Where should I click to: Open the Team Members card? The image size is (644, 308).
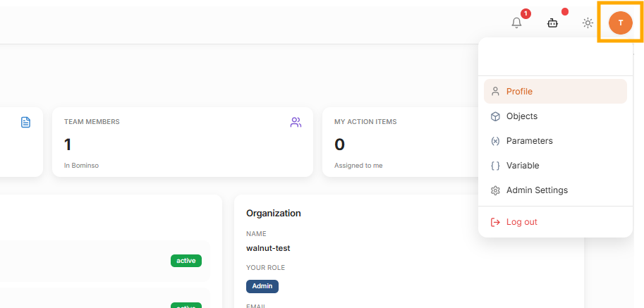click(x=182, y=142)
